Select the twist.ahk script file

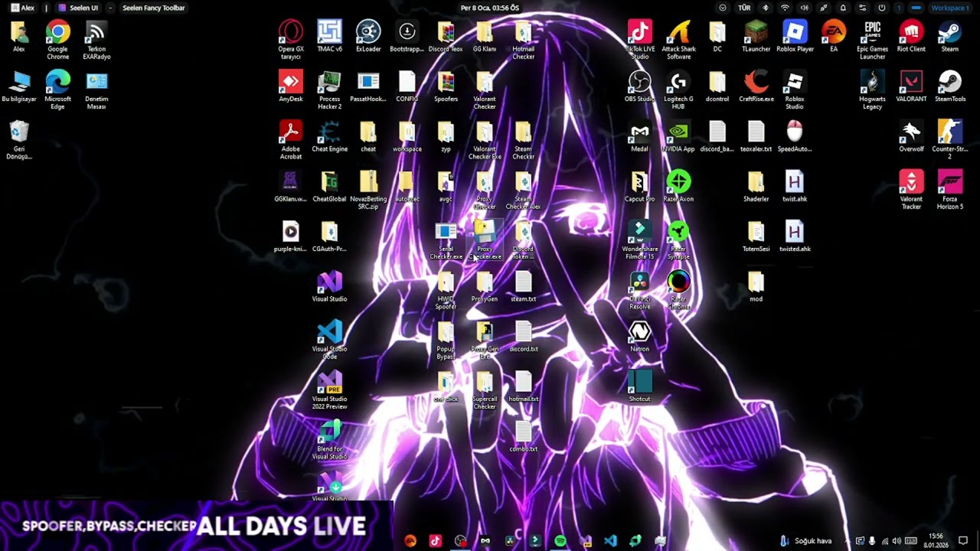click(795, 186)
